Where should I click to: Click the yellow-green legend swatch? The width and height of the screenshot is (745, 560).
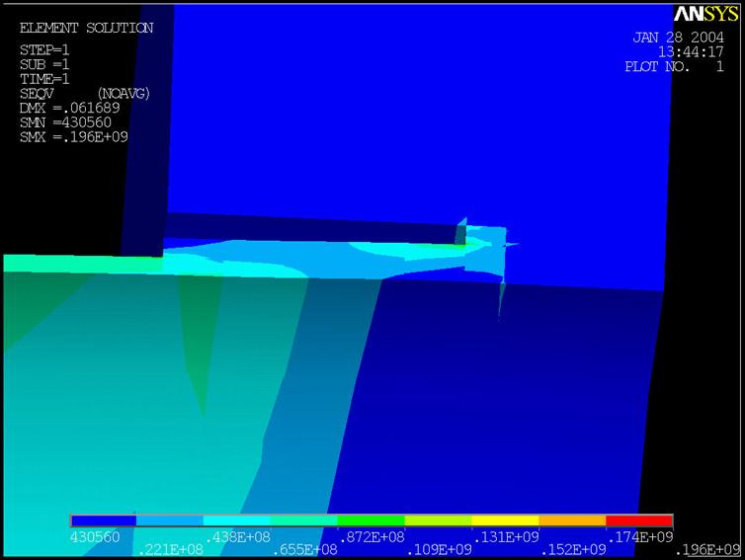[438, 520]
